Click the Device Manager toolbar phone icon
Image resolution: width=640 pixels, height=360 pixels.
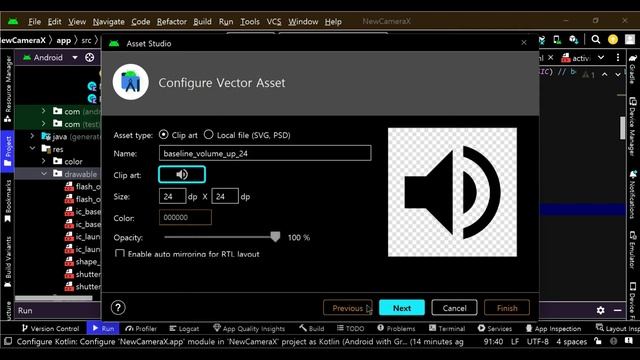[x=557, y=40]
